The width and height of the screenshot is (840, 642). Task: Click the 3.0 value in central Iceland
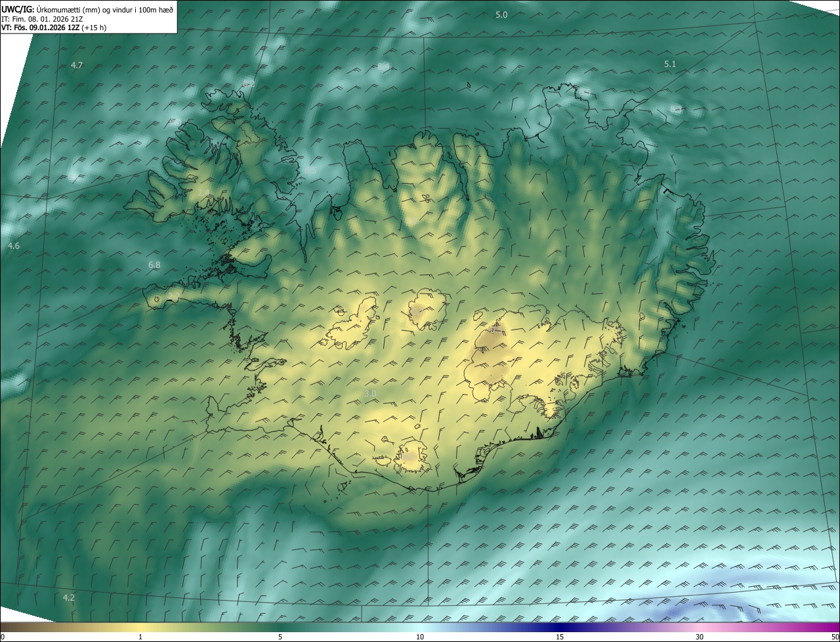(370, 393)
